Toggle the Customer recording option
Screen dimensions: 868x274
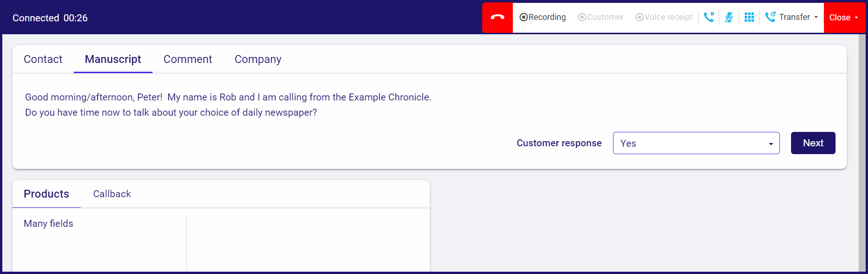[x=600, y=17]
